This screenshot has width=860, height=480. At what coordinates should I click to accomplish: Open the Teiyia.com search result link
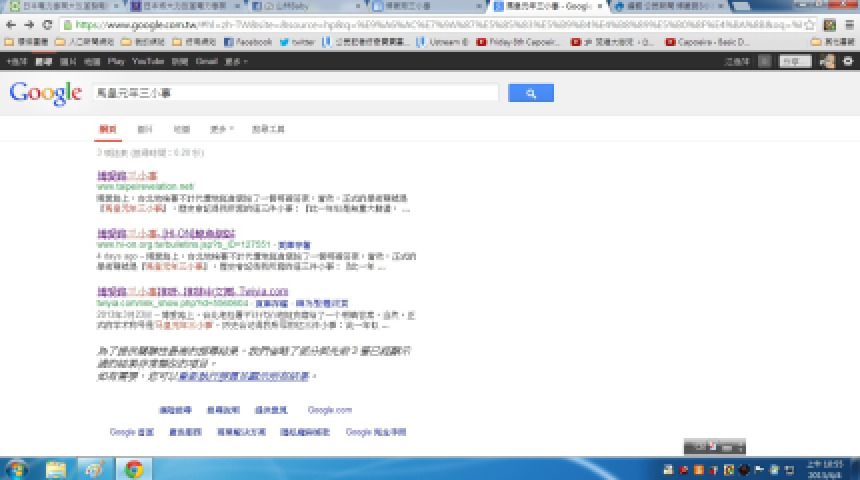192,291
